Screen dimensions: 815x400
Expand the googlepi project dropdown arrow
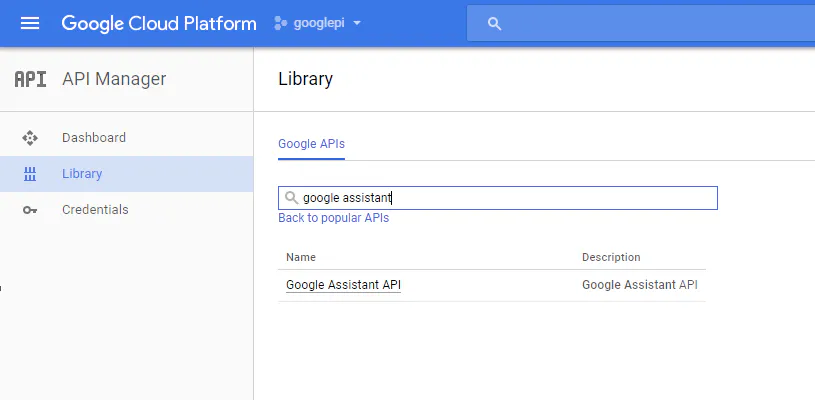click(357, 24)
